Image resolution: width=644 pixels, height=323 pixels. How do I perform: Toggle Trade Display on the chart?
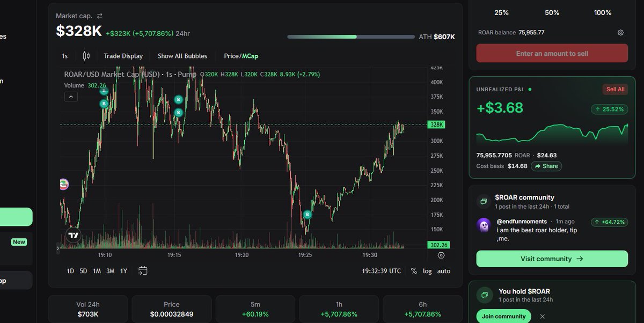(123, 56)
